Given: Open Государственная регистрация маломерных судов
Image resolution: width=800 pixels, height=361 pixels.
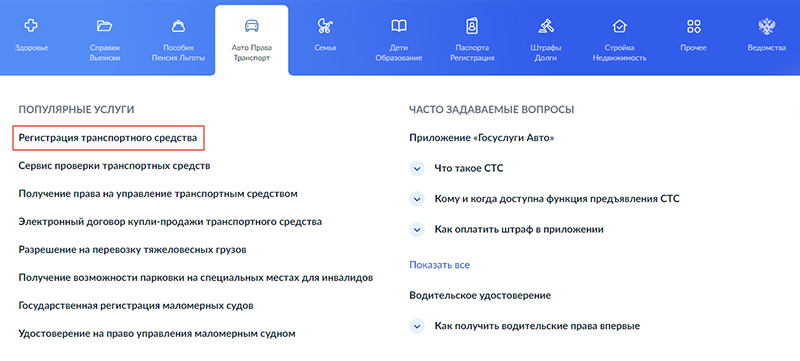Looking at the screenshot, I should [136, 306].
